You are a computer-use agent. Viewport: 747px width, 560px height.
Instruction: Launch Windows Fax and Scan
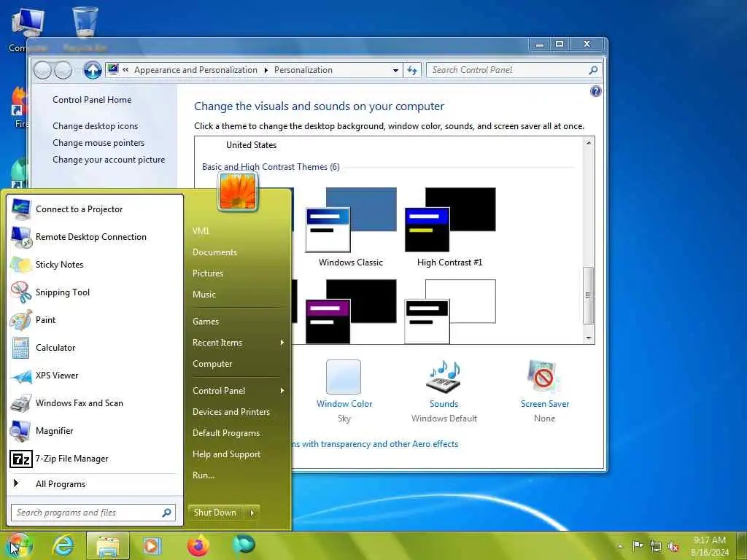[x=94, y=402]
